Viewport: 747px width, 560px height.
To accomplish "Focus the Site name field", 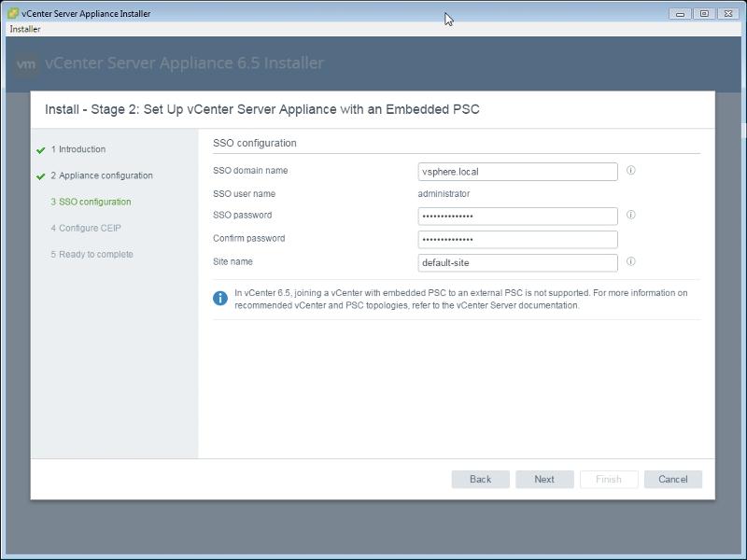I will tap(518, 262).
